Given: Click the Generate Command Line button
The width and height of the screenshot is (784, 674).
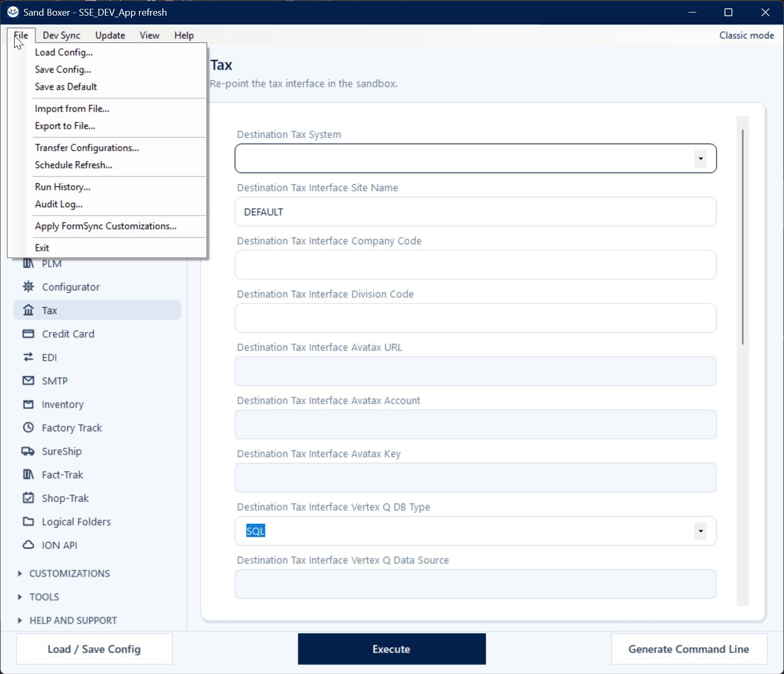Looking at the screenshot, I should [689, 649].
